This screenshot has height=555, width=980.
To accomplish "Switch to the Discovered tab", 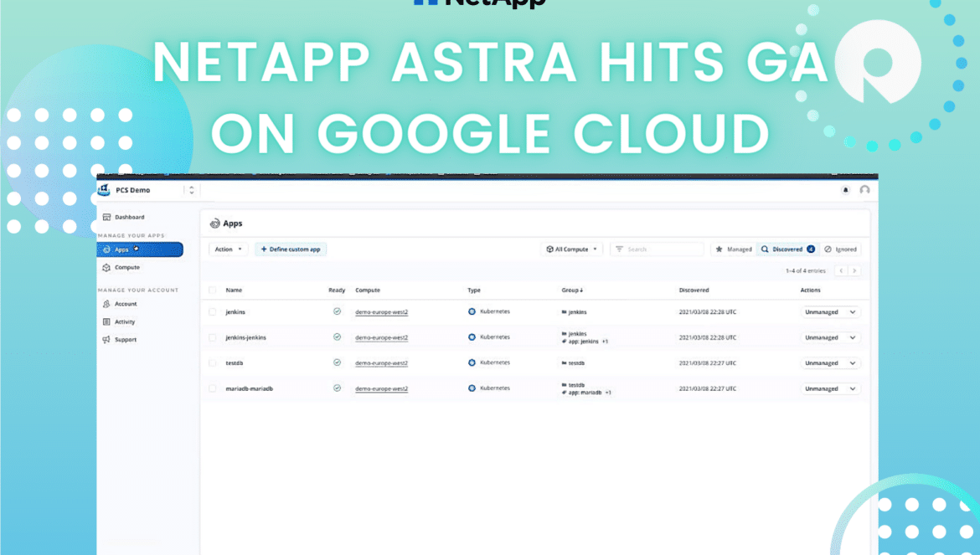I will [787, 249].
